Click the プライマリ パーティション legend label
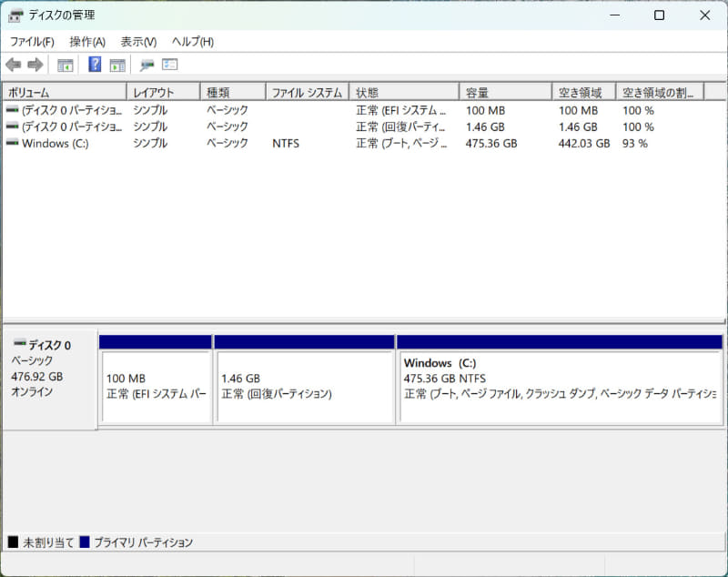The image size is (728, 577). point(144,542)
